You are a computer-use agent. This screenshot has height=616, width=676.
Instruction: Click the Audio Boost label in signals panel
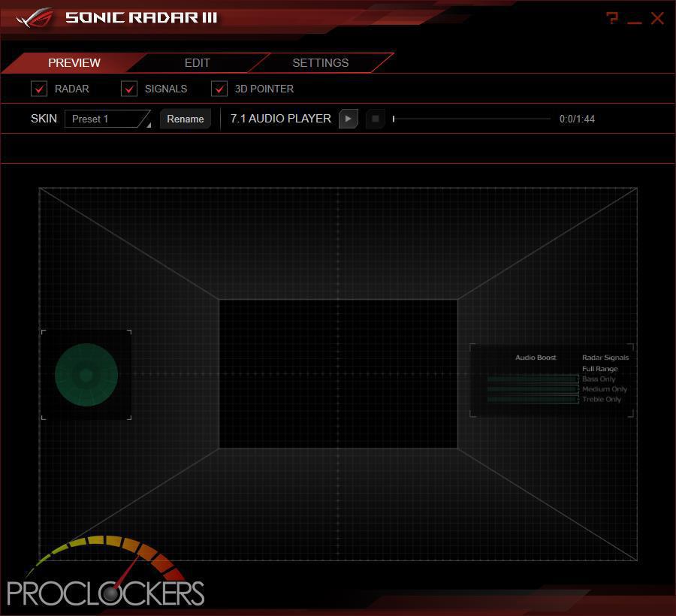[536, 358]
